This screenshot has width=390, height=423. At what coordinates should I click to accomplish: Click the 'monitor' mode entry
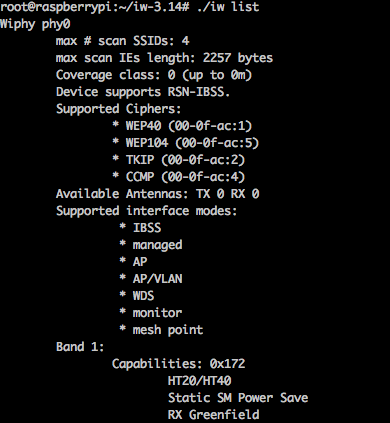pos(151,313)
